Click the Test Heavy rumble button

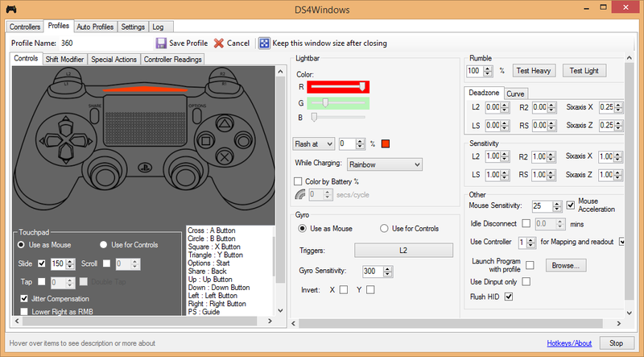click(x=534, y=71)
